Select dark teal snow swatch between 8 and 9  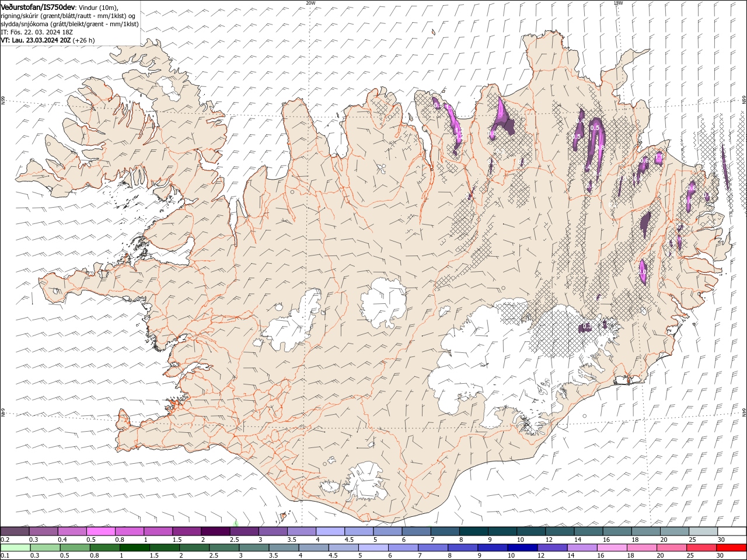click(473, 531)
